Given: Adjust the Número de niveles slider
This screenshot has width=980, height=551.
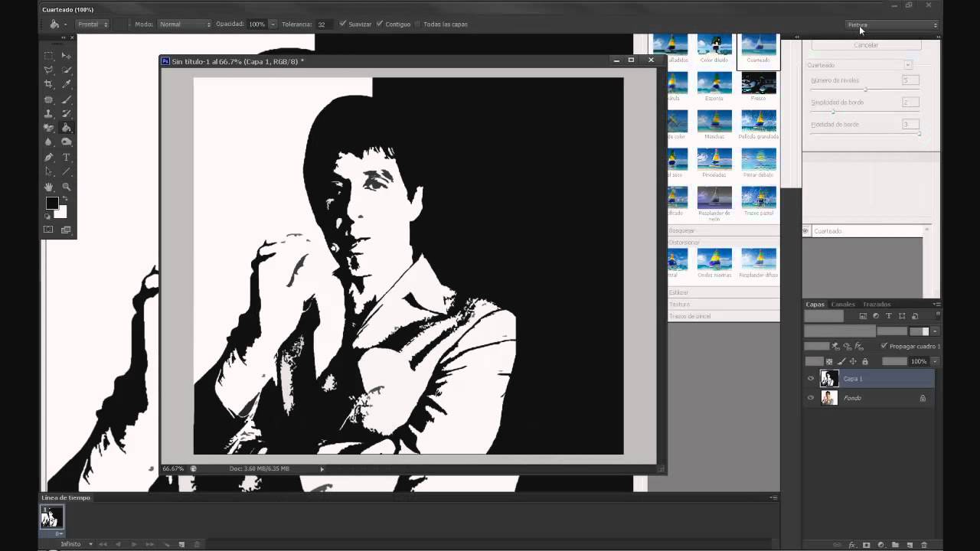Looking at the screenshot, I should pos(864,90).
